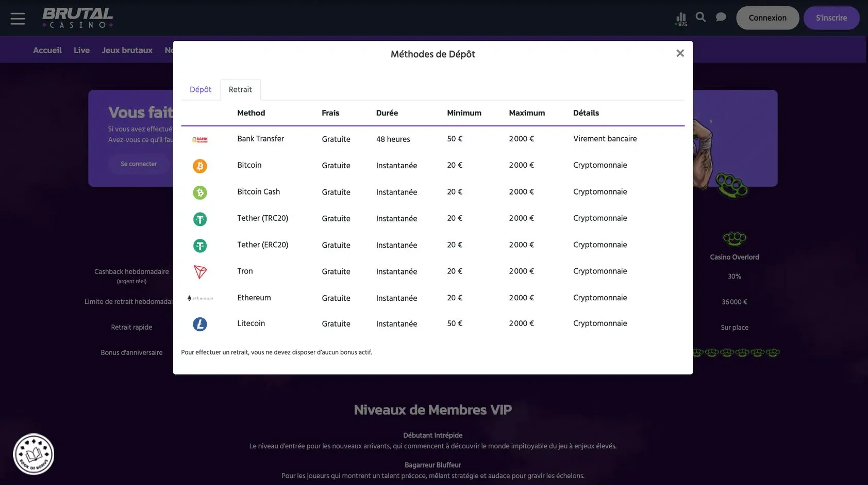Click the Brutal Casino logo

[77, 18]
